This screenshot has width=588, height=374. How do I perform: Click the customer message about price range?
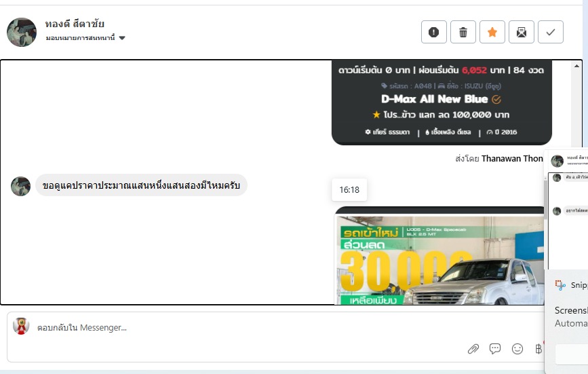tap(141, 185)
